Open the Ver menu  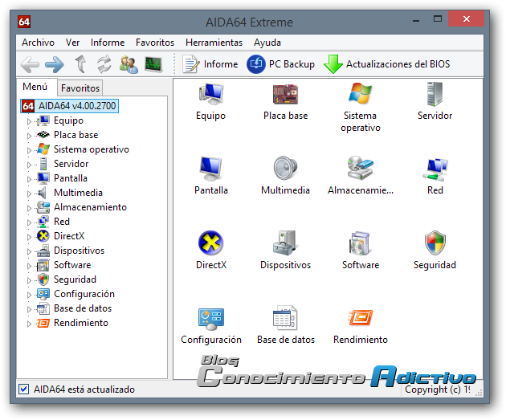pyautogui.click(x=72, y=43)
